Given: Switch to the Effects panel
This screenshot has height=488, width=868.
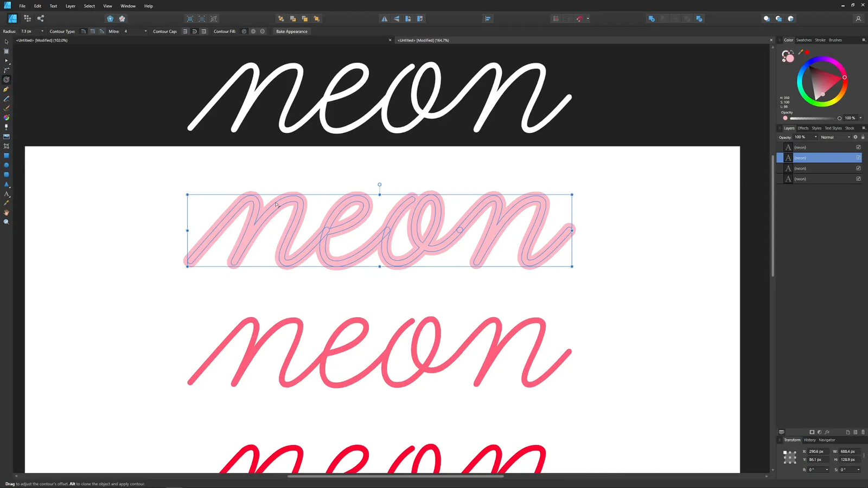Looking at the screenshot, I should click(x=803, y=128).
